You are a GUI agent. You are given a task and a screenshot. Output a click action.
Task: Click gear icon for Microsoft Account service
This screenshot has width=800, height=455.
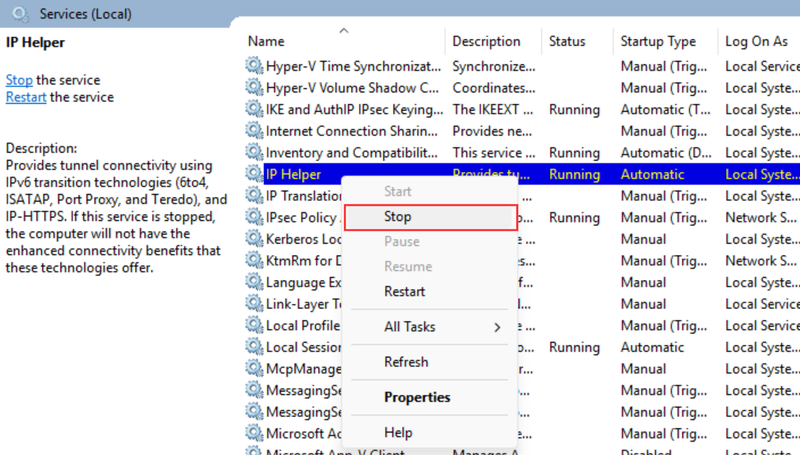254,433
